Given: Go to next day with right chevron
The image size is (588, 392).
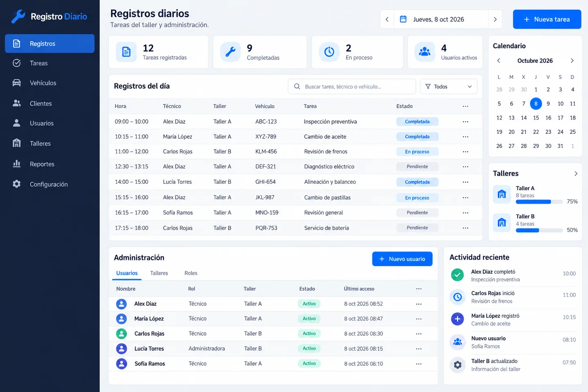Looking at the screenshot, I should [495, 19].
